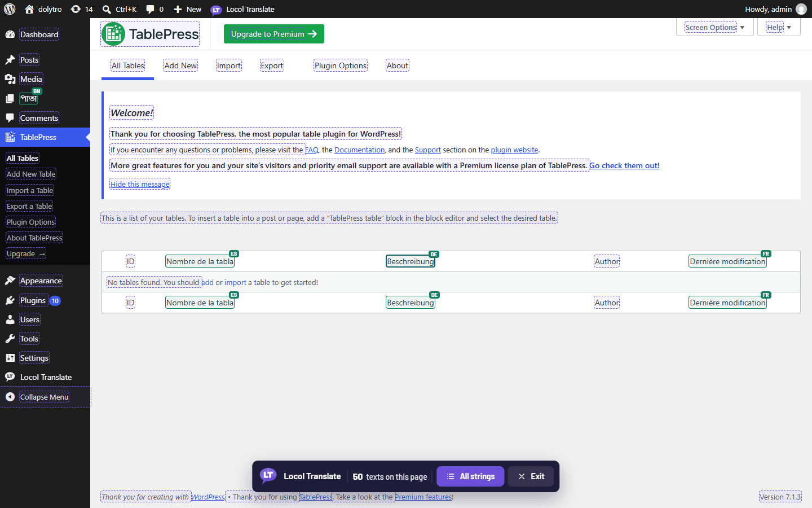Click the Posts pushpin icon
Screen dimensions: 812x508
(10, 60)
